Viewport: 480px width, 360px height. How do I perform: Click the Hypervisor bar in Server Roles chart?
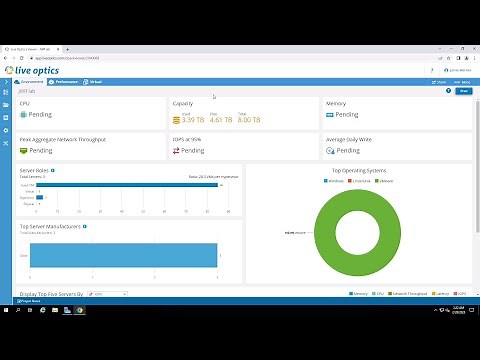pos(40,198)
